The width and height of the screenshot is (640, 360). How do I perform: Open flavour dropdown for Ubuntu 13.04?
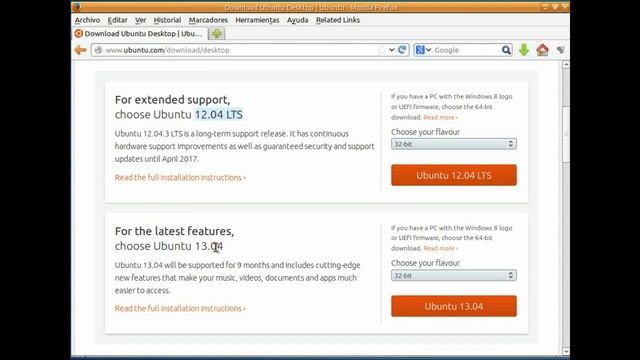coord(453,276)
